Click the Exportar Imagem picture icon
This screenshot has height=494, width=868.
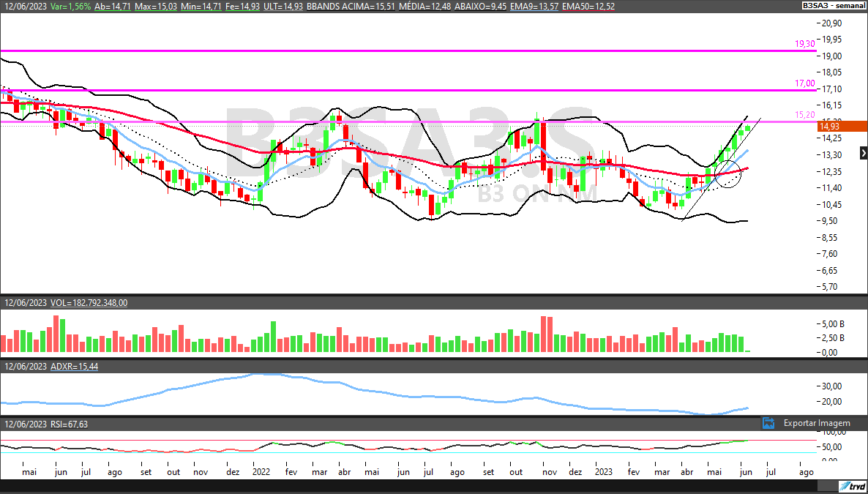(768, 423)
